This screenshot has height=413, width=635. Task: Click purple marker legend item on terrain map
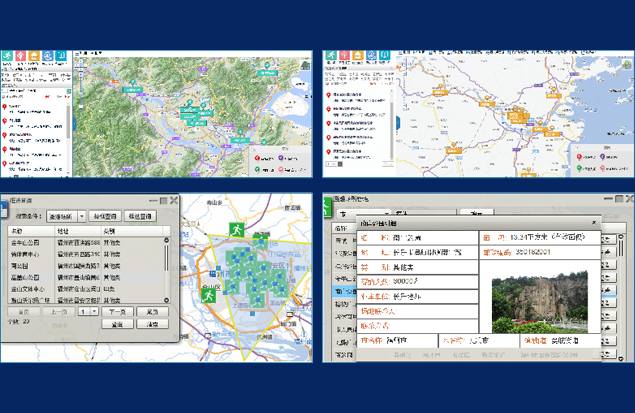pos(288,158)
